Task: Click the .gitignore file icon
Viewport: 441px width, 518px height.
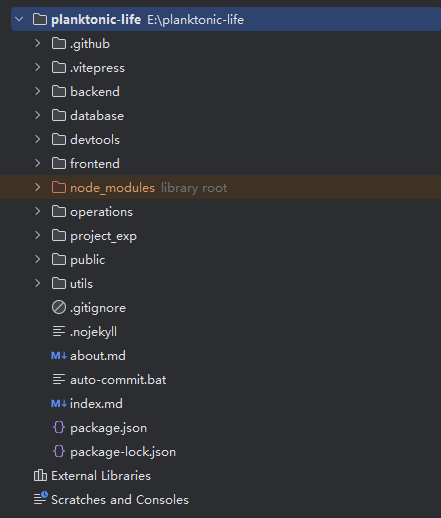Action: click(x=59, y=307)
